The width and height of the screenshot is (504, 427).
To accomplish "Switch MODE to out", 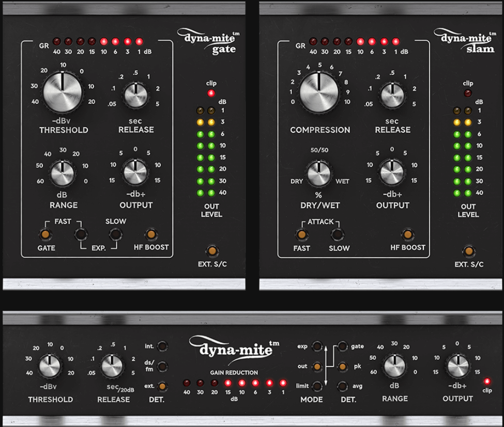I will click(x=317, y=366).
